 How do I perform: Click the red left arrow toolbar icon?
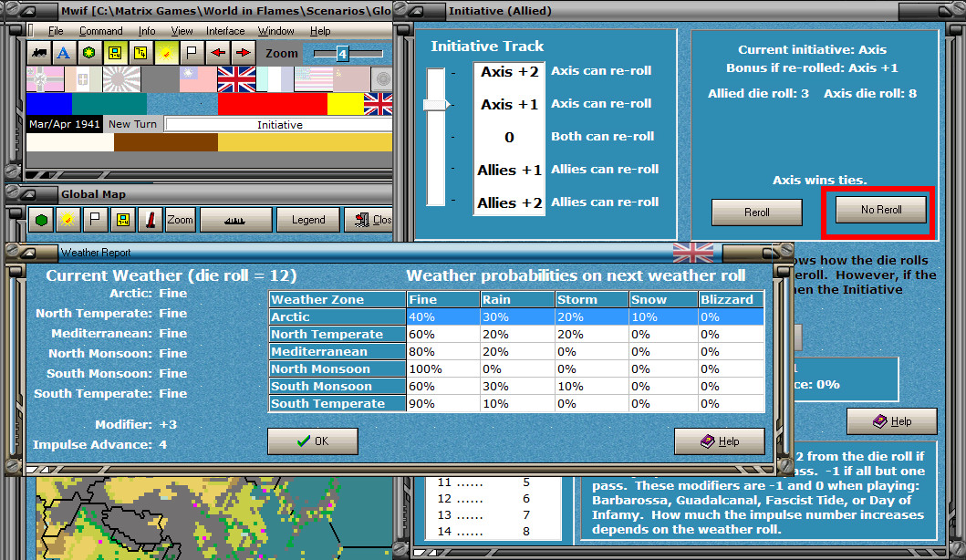point(217,53)
